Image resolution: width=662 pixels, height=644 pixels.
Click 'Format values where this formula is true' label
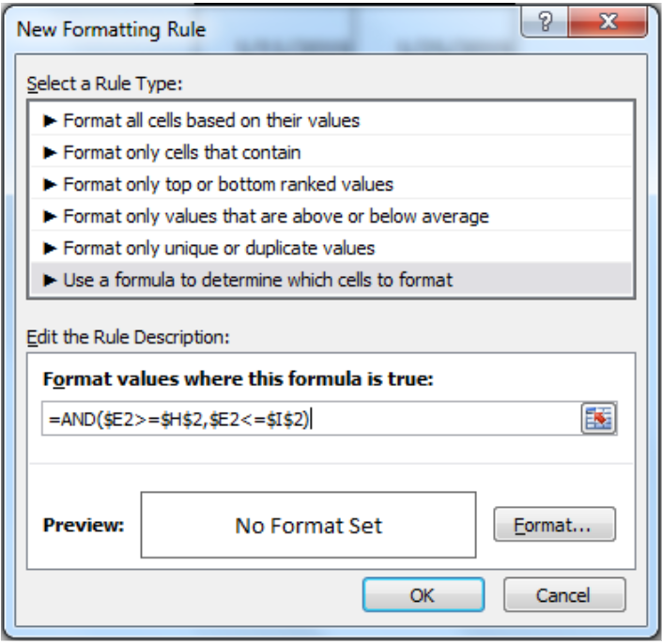pos(239,378)
